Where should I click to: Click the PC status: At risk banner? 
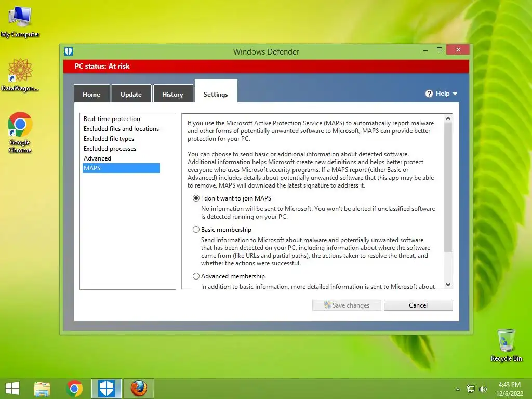click(266, 66)
